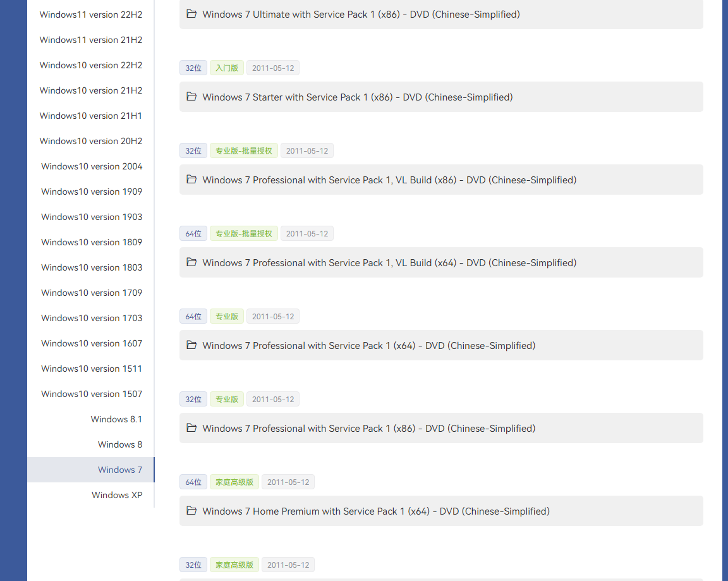Screen dimensions: 728x581
Task: Choose Windows10 version 2004 from sidebar
Action: click(92, 166)
